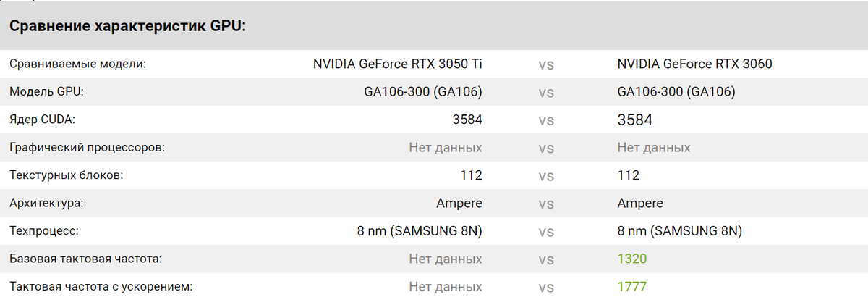This screenshot has height=305, width=868.
Task: Click the NVIDIA GeForce RTX 3060 model name
Action: pos(694,64)
